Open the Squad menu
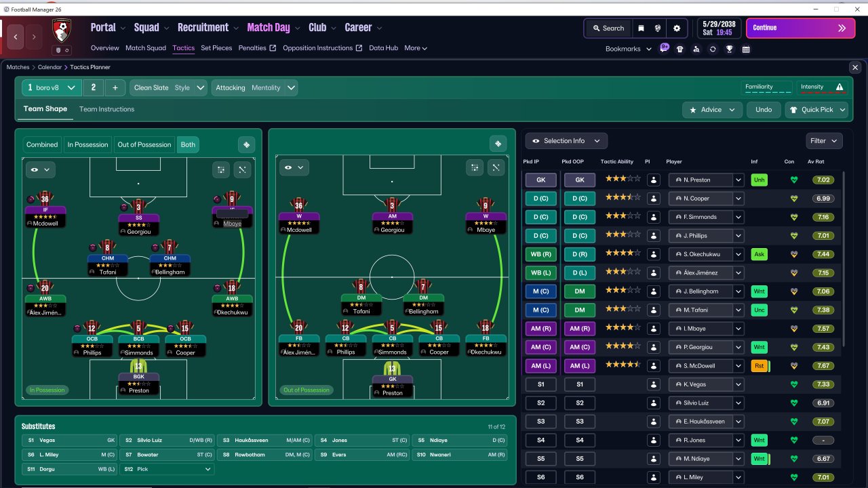Image resolution: width=868 pixels, height=488 pixels. pos(151,28)
